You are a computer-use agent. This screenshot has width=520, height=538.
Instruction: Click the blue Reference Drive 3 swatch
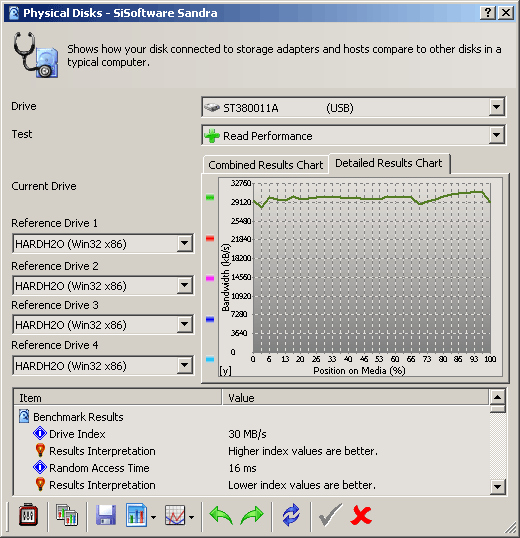(x=210, y=319)
